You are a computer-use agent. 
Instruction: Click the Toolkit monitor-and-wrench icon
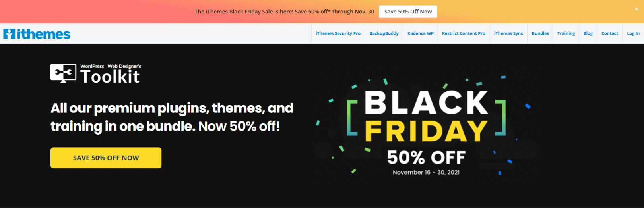point(63,73)
